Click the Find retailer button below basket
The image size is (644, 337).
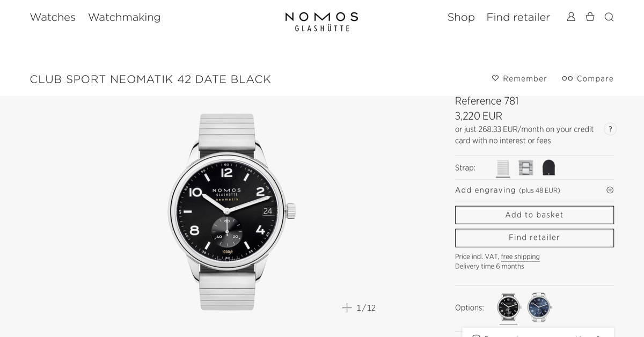point(534,237)
